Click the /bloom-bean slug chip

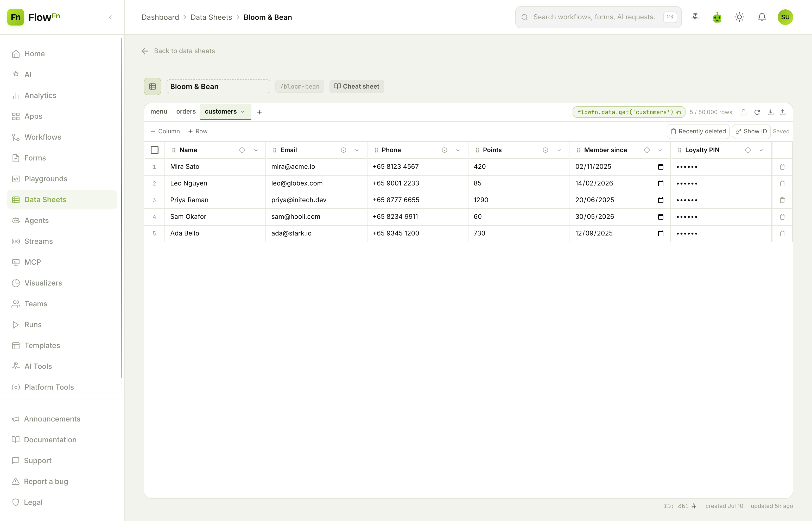300,86
